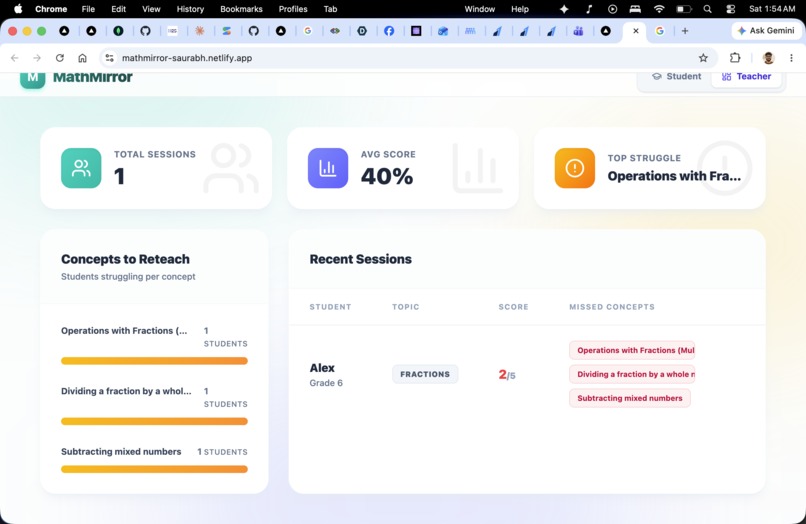Switch to Student mode
The height and width of the screenshot is (524, 806).
(x=676, y=76)
